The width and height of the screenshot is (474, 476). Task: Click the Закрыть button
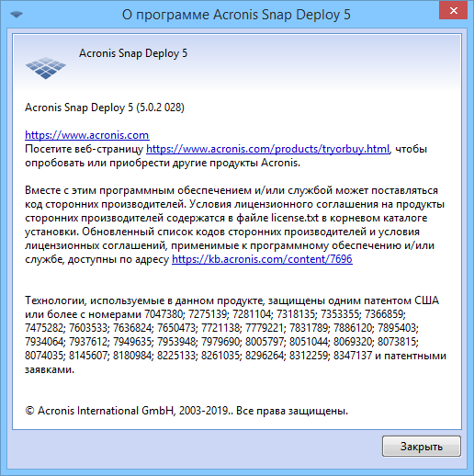422,447
